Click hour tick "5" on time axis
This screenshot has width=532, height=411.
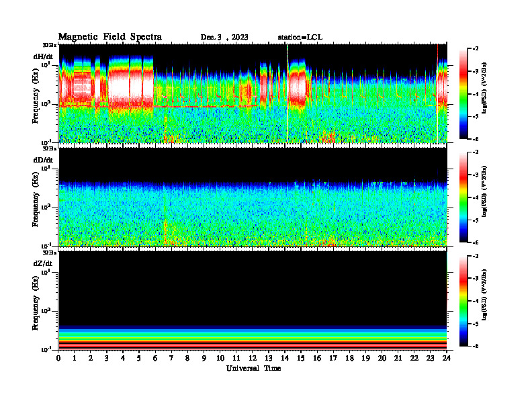(x=139, y=358)
